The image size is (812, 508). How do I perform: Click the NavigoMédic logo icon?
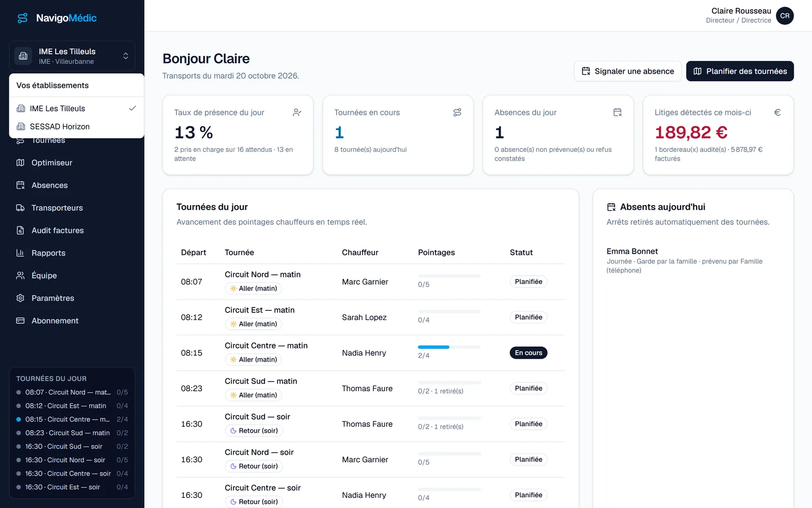pyautogui.click(x=23, y=18)
